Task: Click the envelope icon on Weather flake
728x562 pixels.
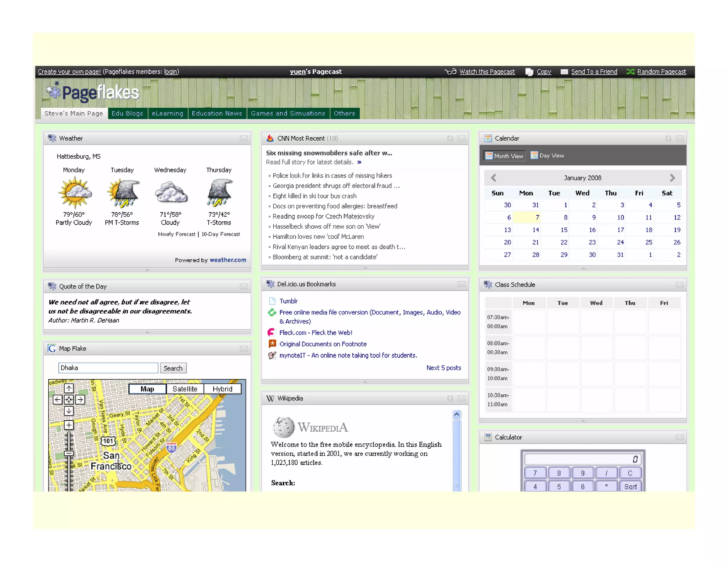Action: (x=244, y=138)
